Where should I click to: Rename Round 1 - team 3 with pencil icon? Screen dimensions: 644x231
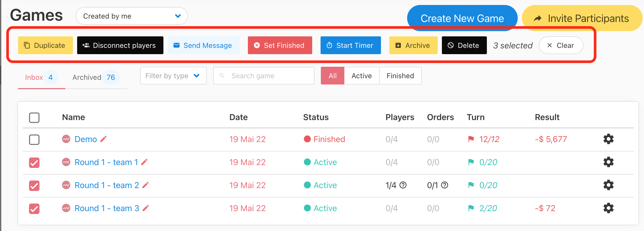146,208
